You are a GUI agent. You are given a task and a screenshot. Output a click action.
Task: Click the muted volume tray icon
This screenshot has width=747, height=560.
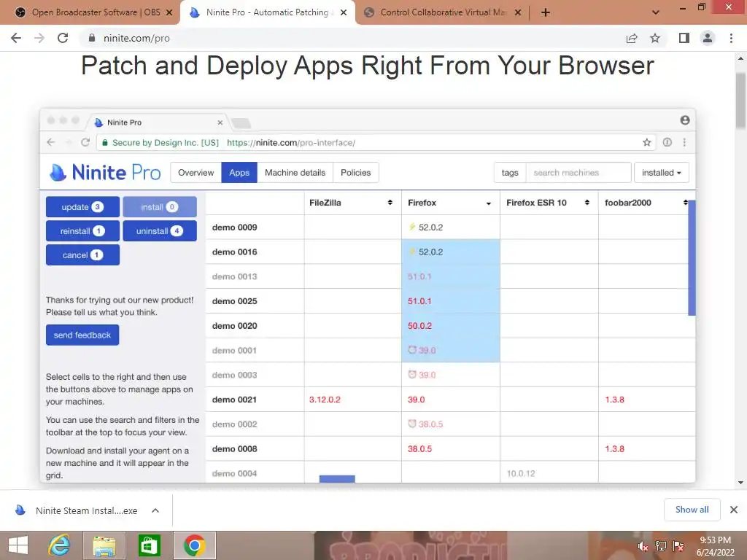coord(643,546)
